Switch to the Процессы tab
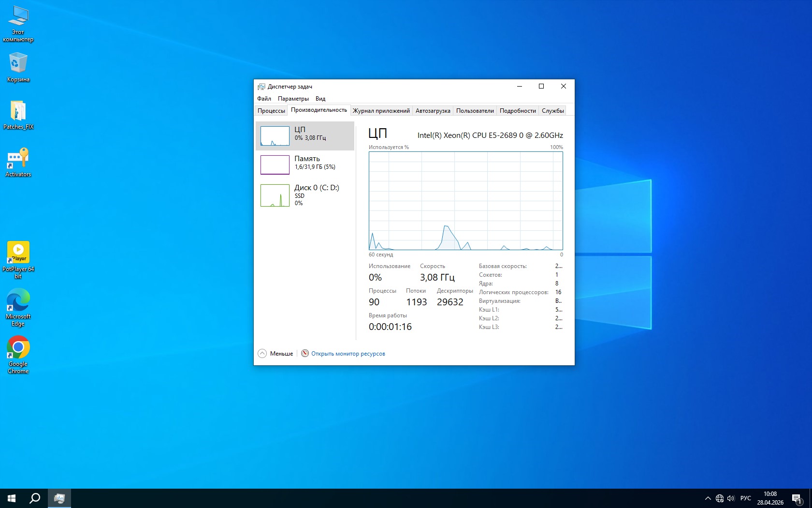The width and height of the screenshot is (812, 508). tap(271, 111)
